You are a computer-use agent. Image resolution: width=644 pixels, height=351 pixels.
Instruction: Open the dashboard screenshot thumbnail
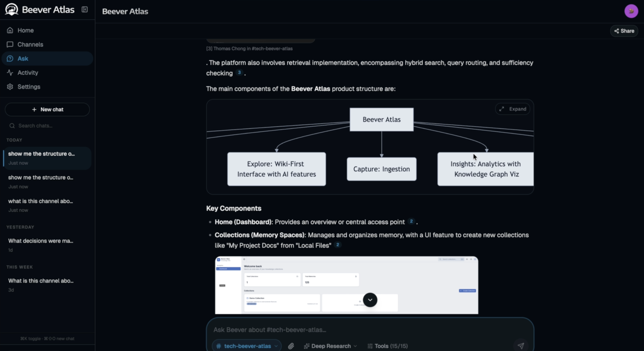[x=346, y=285]
